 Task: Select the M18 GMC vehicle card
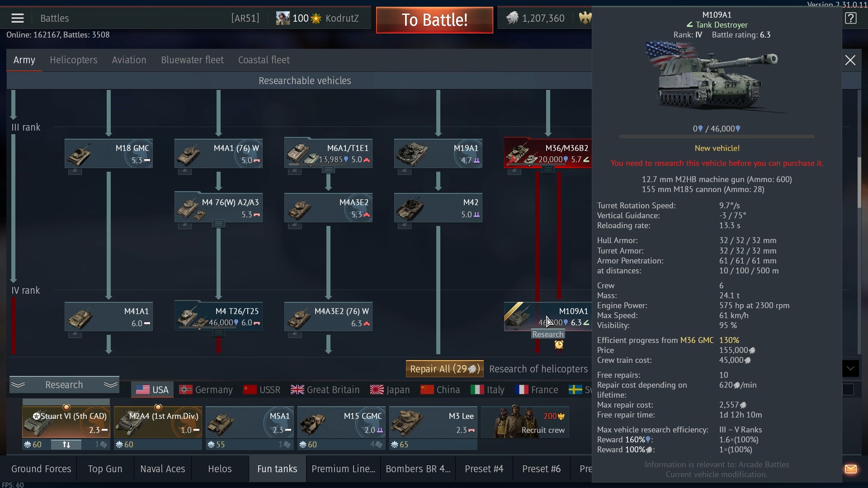coord(108,154)
